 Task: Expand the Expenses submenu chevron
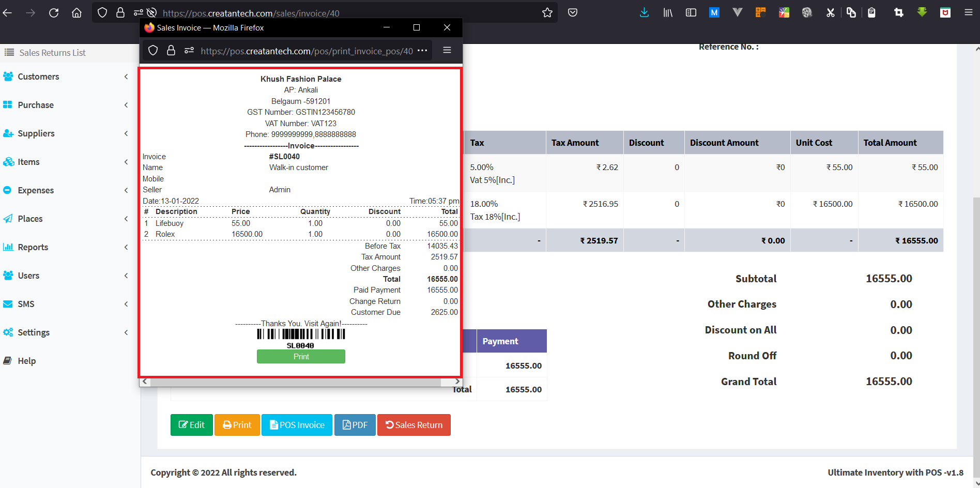coord(126,190)
